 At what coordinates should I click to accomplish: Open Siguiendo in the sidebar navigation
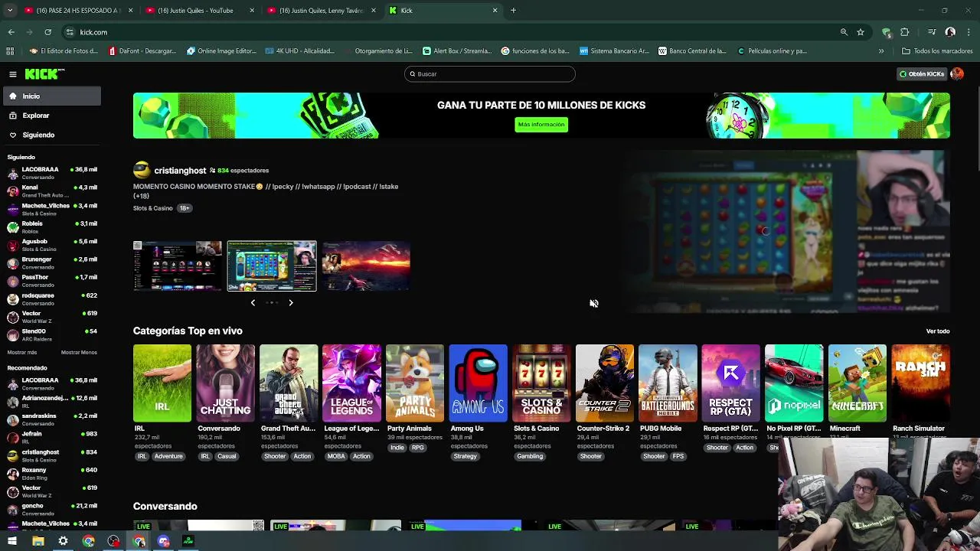[x=51, y=135]
